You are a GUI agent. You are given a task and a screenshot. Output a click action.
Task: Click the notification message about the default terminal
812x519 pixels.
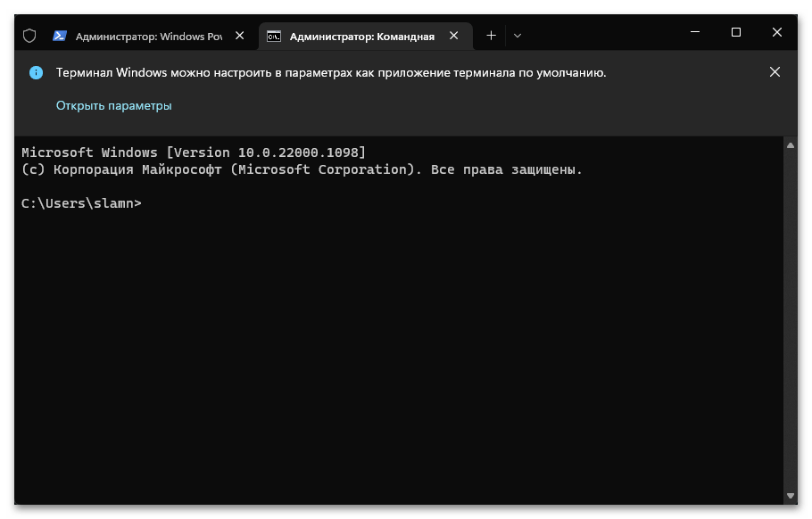point(331,73)
